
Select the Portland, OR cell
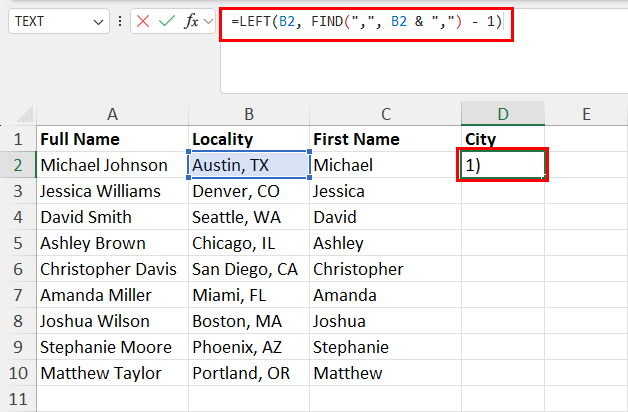[249, 373]
